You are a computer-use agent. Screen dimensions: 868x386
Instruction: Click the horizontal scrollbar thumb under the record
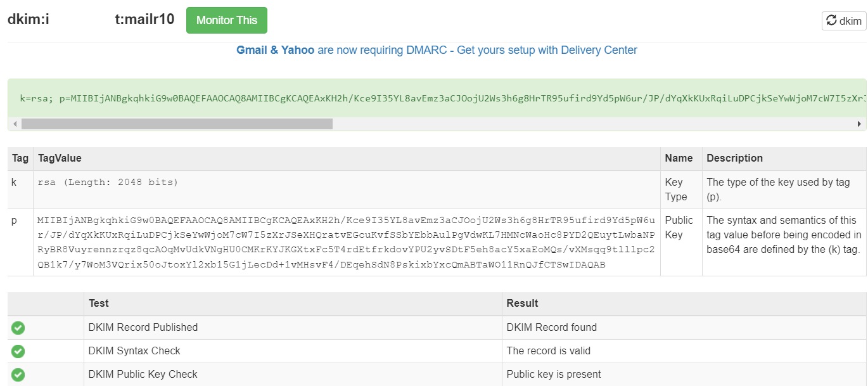tap(177, 124)
